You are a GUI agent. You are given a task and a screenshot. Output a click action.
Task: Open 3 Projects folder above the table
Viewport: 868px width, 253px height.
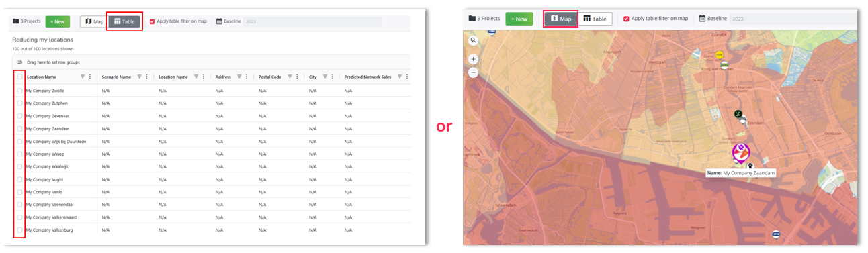point(28,21)
